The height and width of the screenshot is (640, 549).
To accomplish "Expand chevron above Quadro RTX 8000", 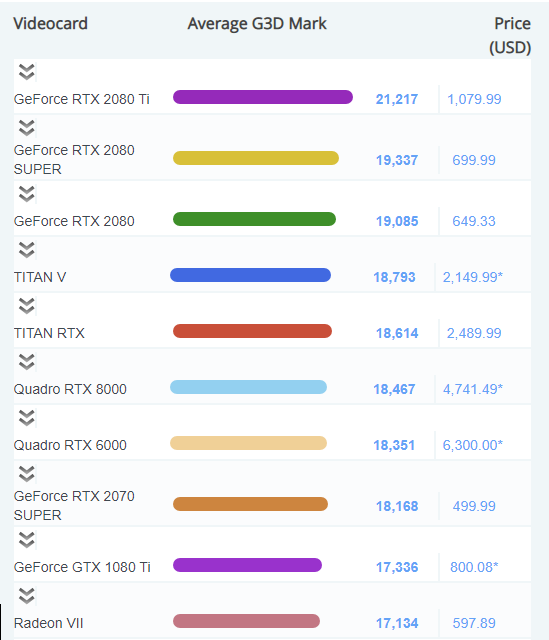I will pyautogui.click(x=27, y=362).
